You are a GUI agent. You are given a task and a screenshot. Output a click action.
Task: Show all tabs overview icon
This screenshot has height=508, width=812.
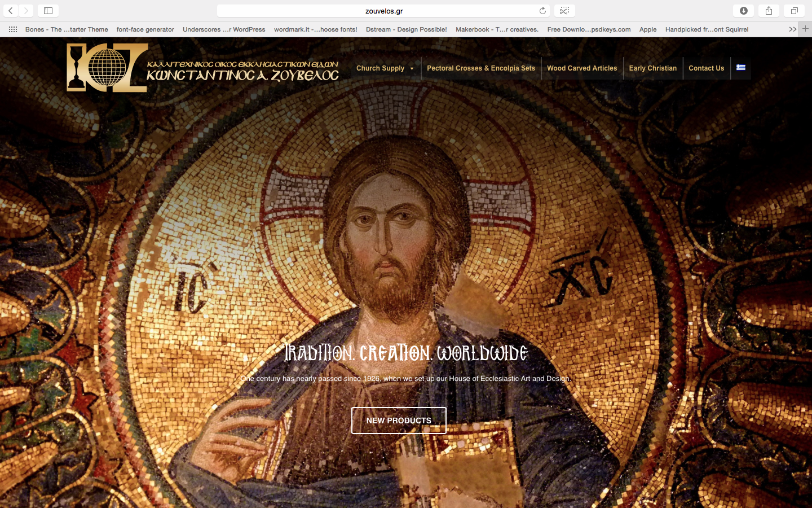point(794,11)
